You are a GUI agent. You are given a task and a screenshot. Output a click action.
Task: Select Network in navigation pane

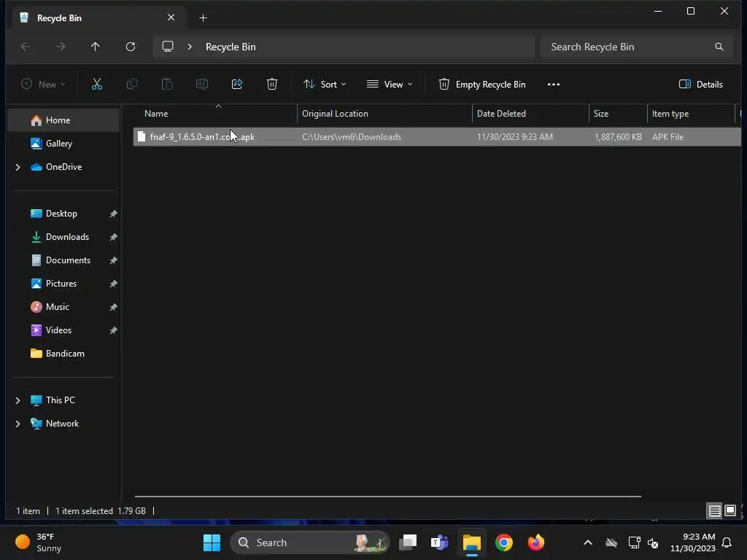pyautogui.click(x=64, y=424)
